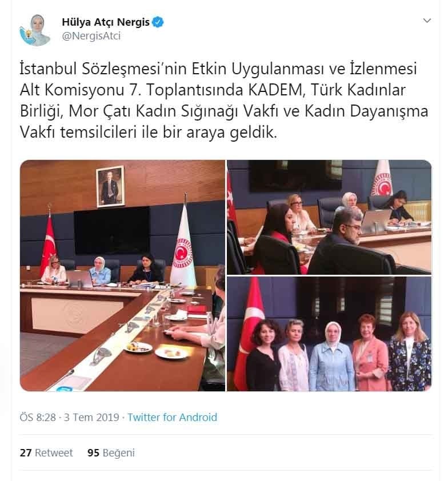
Task: Expand the tweet options chevron
Action: (x=427, y=21)
